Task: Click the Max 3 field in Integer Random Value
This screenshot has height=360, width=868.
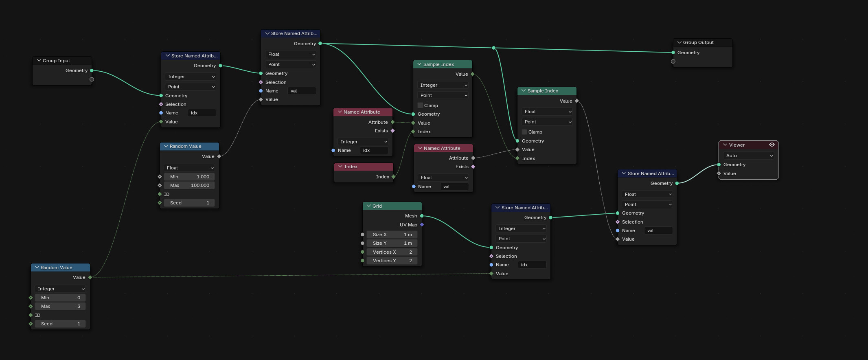Action: (60, 306)
